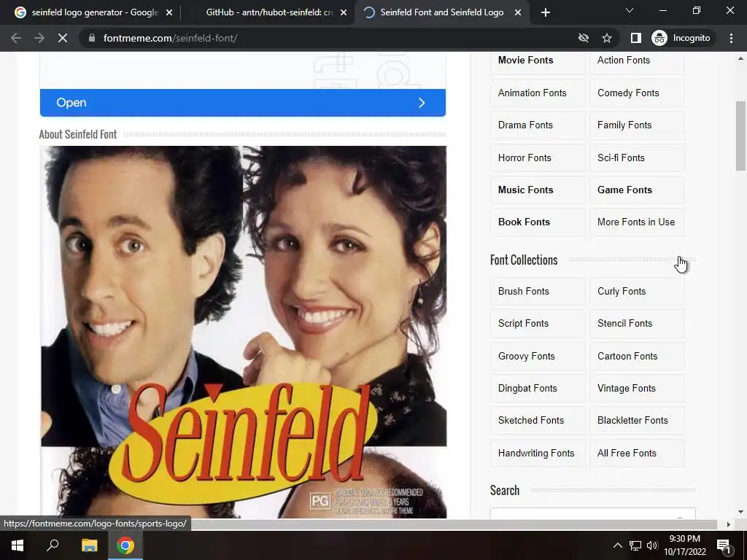Image resolution: width=747 pixels, height=560 pixels.
Task: Open Chrome three-dot menu
Action: tap(731, 38)
